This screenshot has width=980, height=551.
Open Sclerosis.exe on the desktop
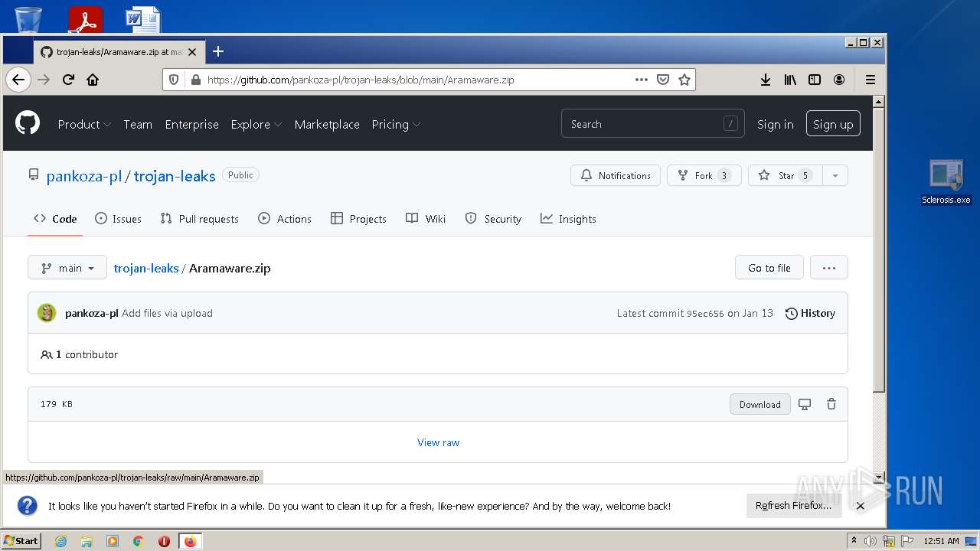click(x=946, y=182)
